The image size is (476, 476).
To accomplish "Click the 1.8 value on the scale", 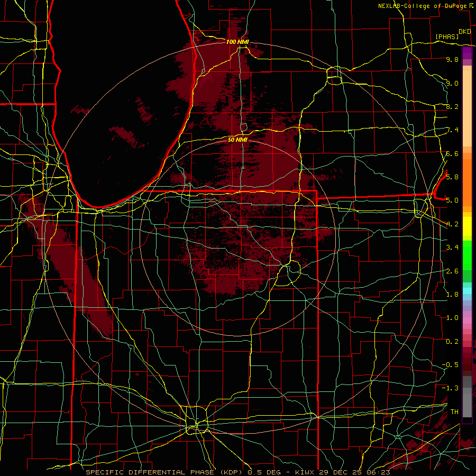I will (452, 295).
